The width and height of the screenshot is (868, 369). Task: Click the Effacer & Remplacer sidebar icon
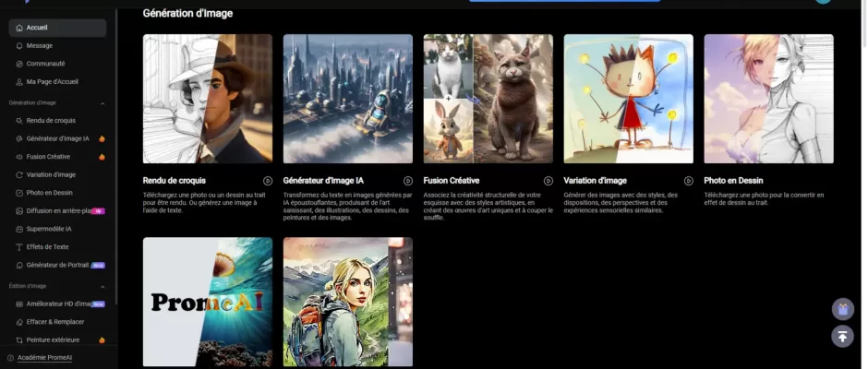(x=19, y=322)
